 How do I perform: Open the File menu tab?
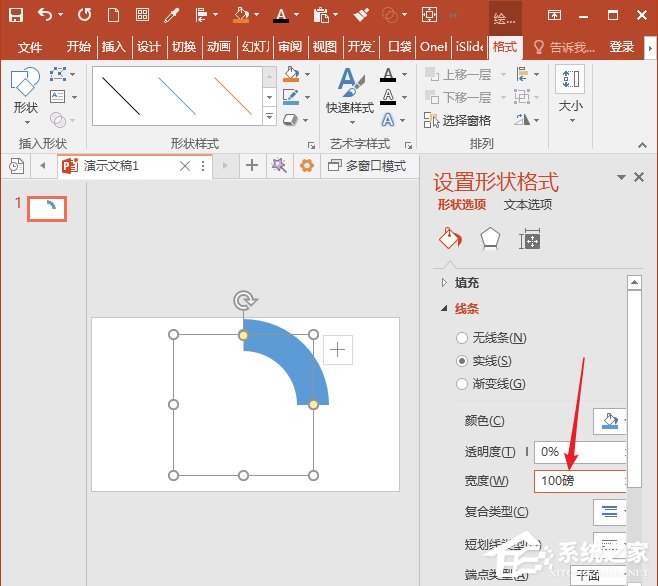30,47
